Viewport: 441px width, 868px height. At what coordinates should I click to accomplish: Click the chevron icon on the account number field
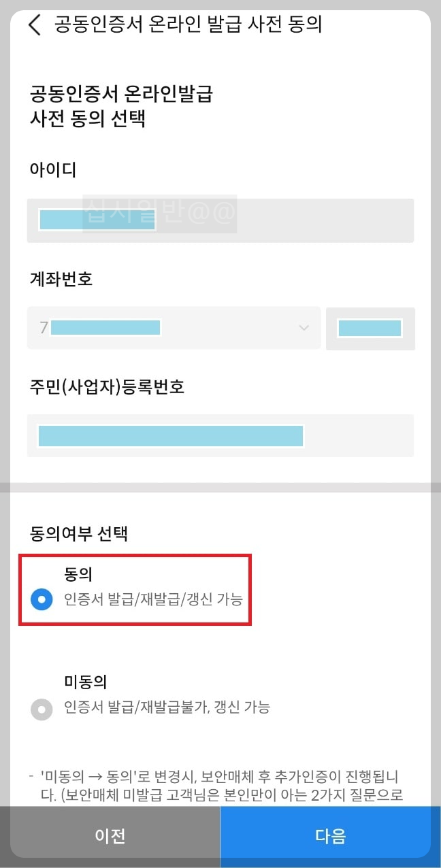click(x=304, y=328)
